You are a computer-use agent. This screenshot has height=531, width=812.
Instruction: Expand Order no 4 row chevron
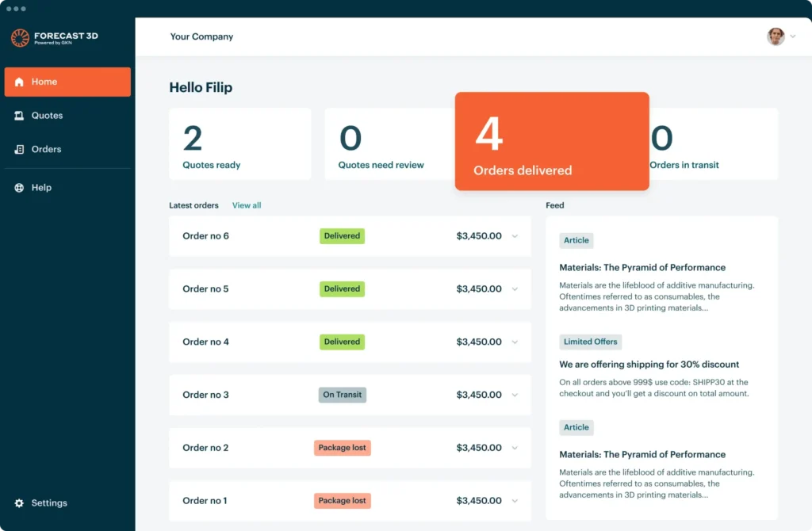[x=515, y=342]
